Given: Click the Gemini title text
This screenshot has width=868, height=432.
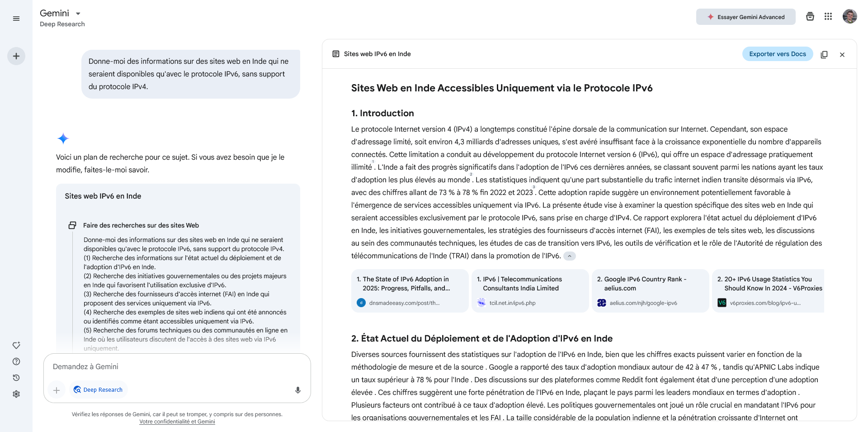Looking at the screenshot, I should (54, 13).
